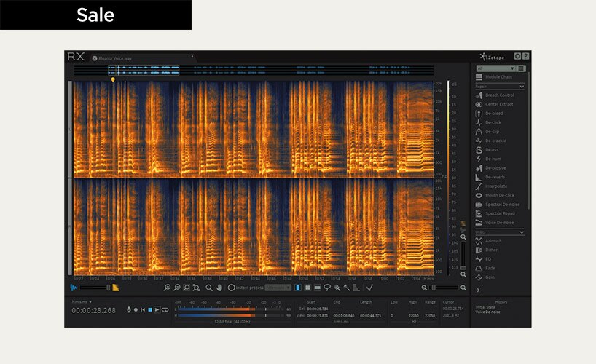Select the lasso selection tool
This screenshot has width=596, height=364.
(x=327, y=288)
